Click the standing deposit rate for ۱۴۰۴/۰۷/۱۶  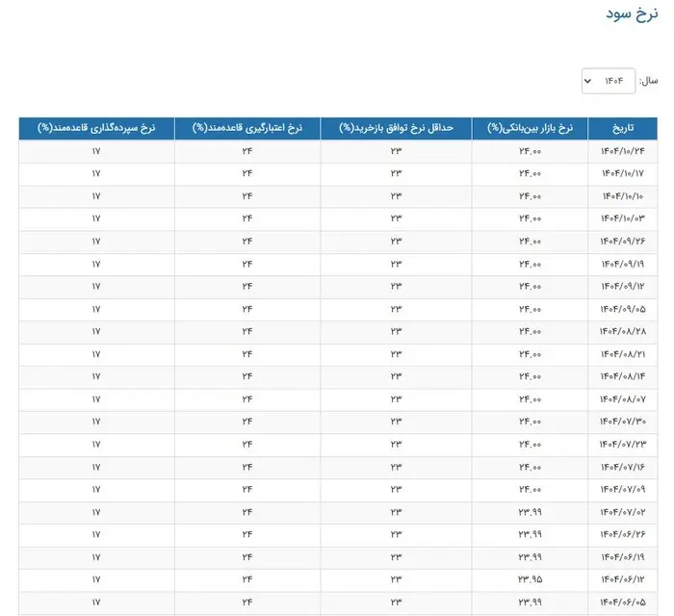click(x=96, y=466)
